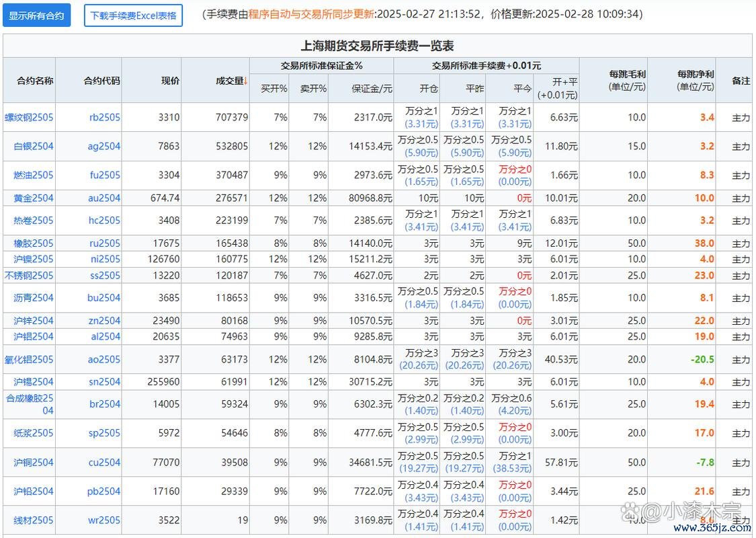Click 下载手续费Excel表格 button

(133, 15)
